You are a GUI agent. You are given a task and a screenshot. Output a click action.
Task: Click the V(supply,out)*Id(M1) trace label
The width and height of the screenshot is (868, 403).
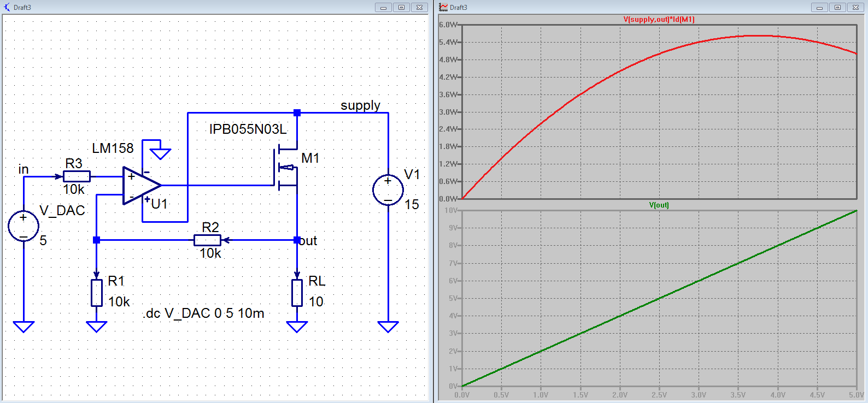[x=659, y=20]
